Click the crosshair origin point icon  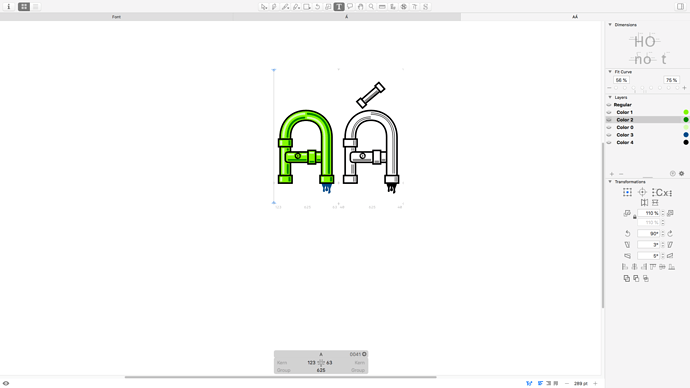[x=642, y=192]
